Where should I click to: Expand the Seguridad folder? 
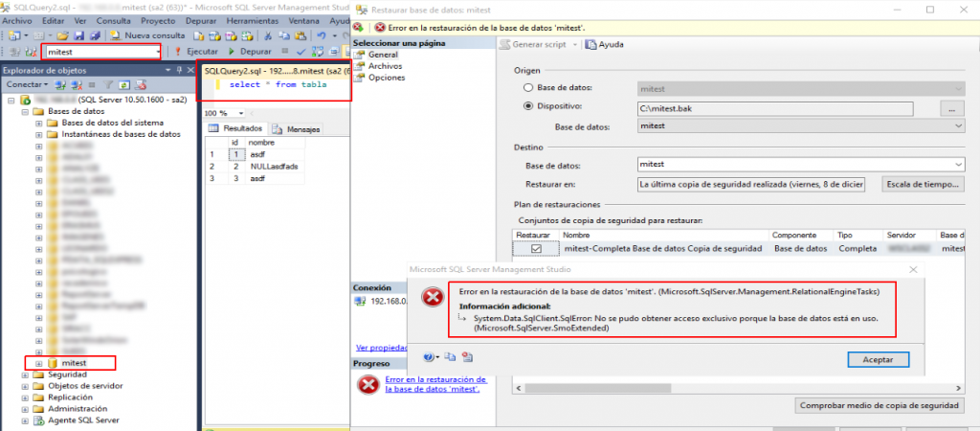pyautogui.click(x=25, y=374)
